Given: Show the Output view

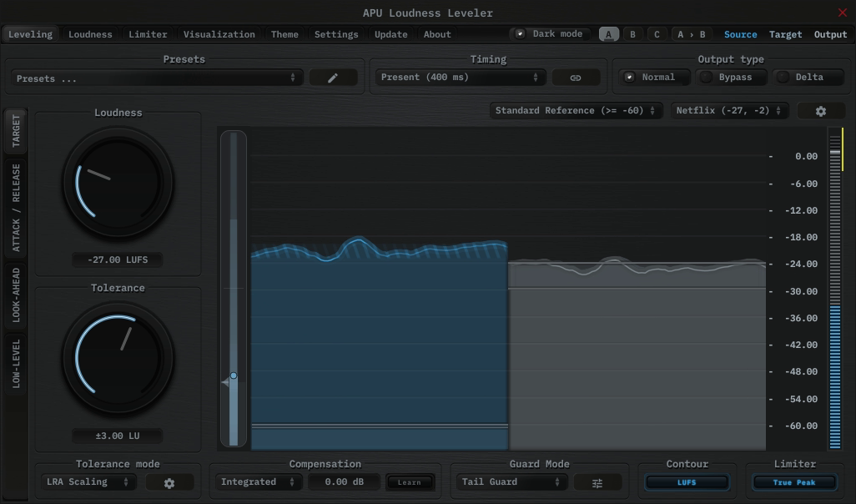Looking at the screenshot, I should (830, 34).
